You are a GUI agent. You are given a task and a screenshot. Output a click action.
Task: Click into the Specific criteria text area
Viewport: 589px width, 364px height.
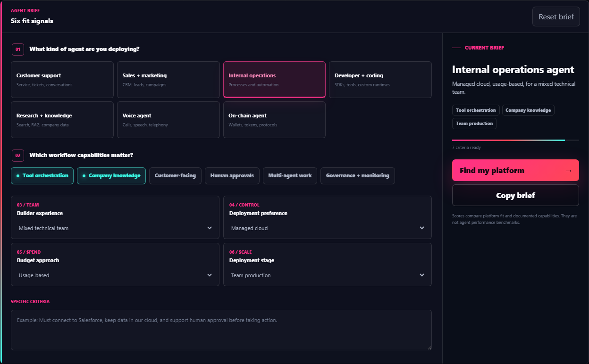221,330
